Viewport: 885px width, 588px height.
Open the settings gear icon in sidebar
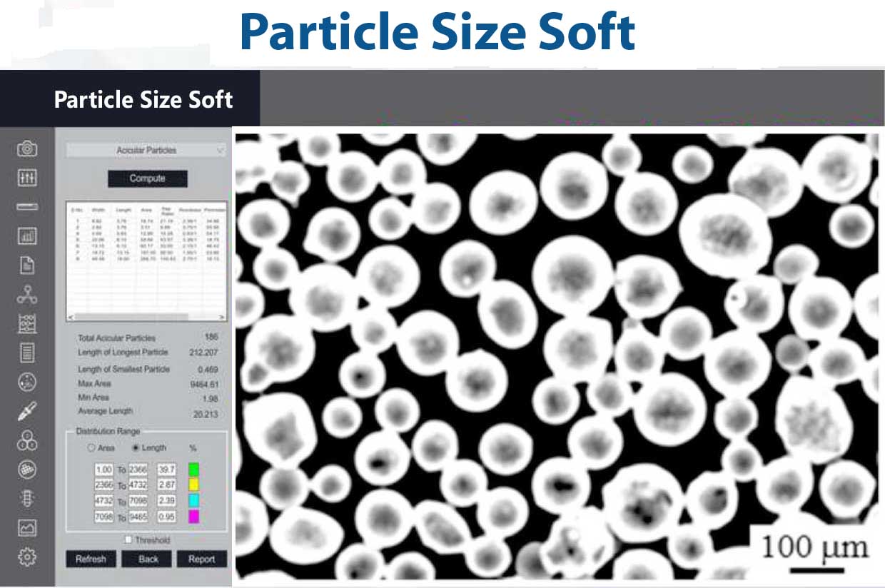(27, 557)
